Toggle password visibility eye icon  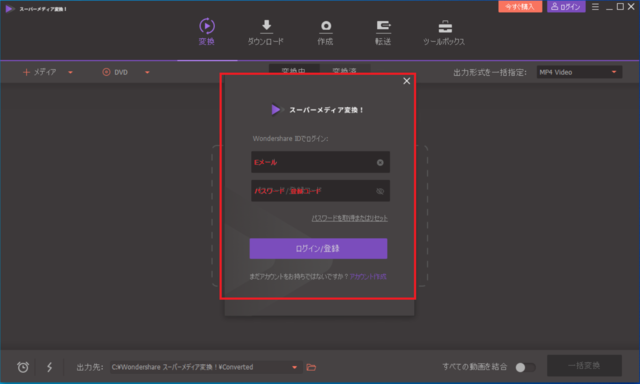pyautogui.click(x=380, y=191)
